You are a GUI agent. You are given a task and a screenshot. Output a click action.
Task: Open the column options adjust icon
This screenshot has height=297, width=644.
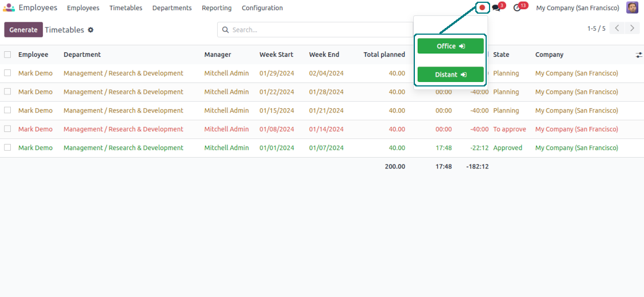click(639, 55)
